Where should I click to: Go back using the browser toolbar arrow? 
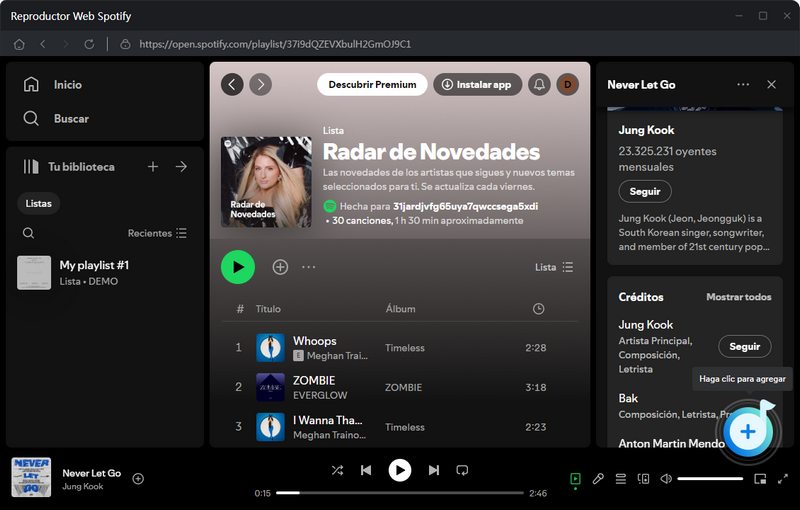click(x=43, y=44)
